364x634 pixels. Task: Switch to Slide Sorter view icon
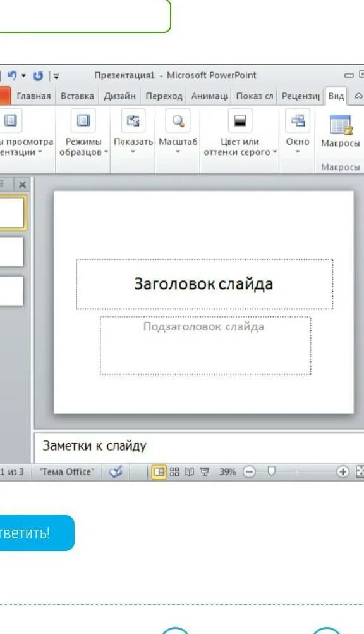pyautogui.click(x=174, y=472)
